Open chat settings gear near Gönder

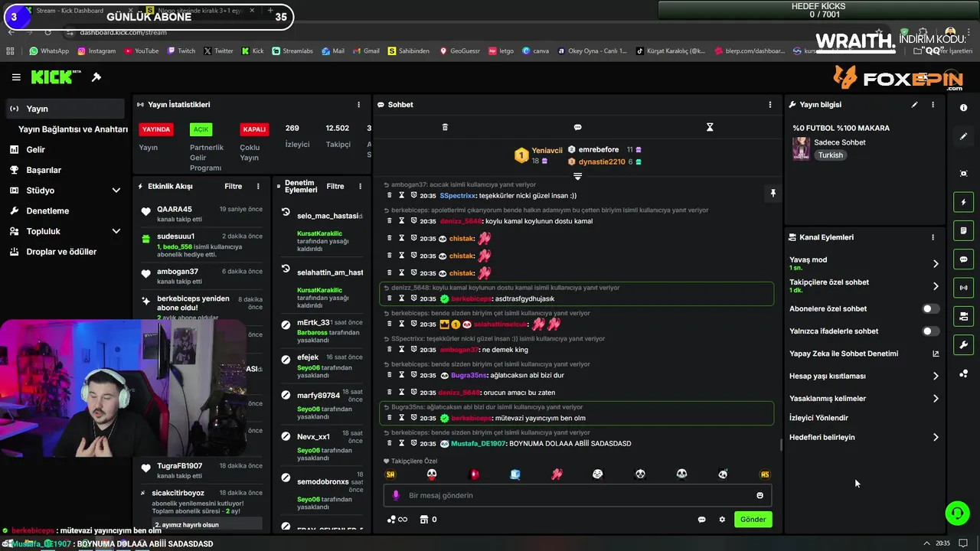(x=721, y=520)
